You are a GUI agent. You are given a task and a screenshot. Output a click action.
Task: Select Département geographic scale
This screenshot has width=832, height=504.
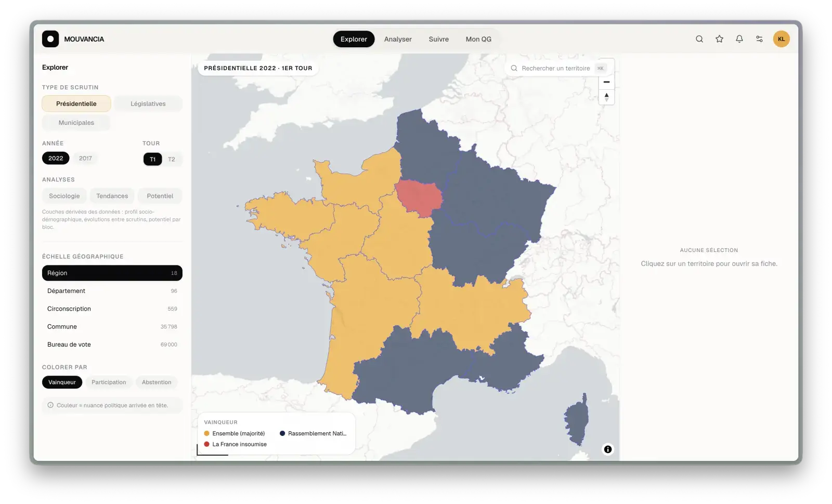click(112, 291)
